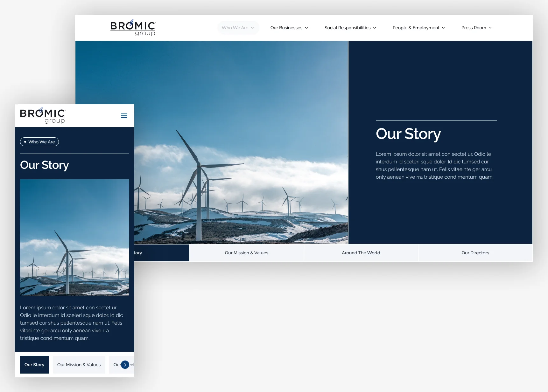The height and width of the screenshot is (392, 548).
Task: Expand the Our Businesses menu
Action: pos(289,28)
